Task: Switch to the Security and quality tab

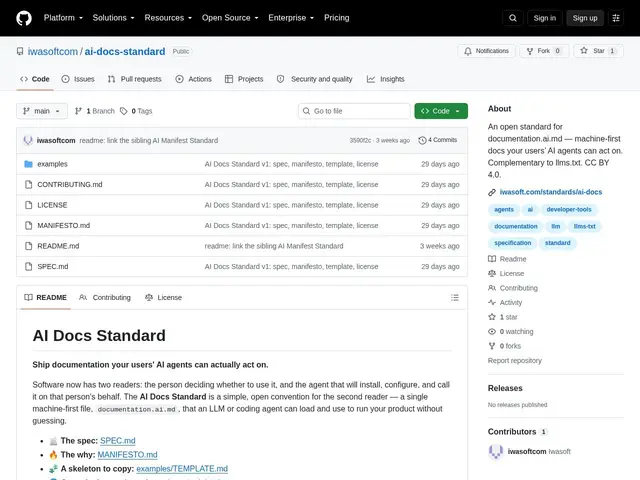Action: (314, 79)
